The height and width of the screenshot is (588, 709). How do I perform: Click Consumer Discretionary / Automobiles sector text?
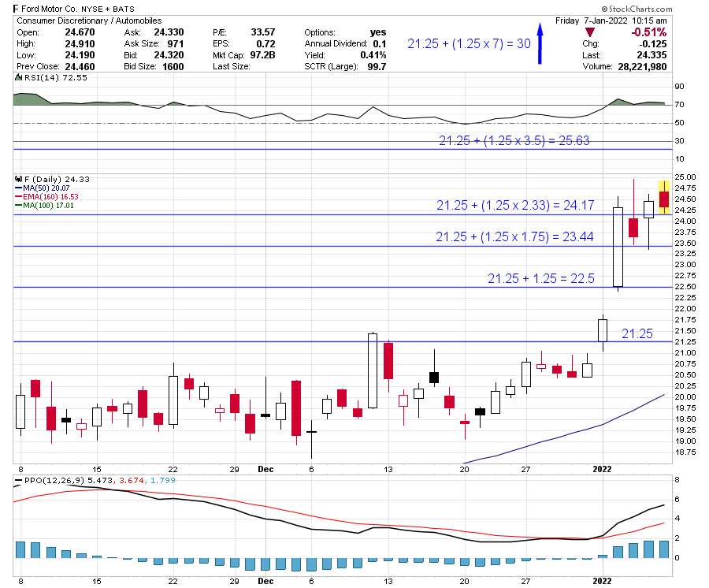[89, 20]
